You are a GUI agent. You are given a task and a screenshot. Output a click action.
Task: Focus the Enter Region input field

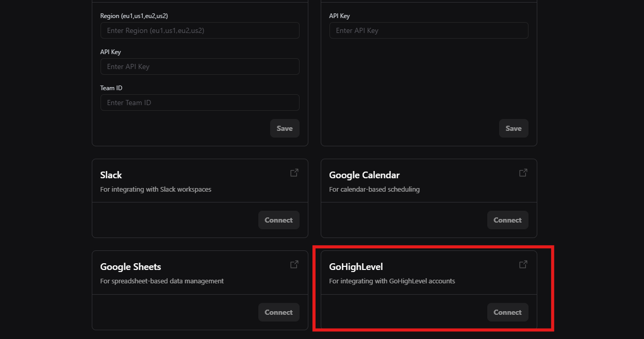pos(200,30)
